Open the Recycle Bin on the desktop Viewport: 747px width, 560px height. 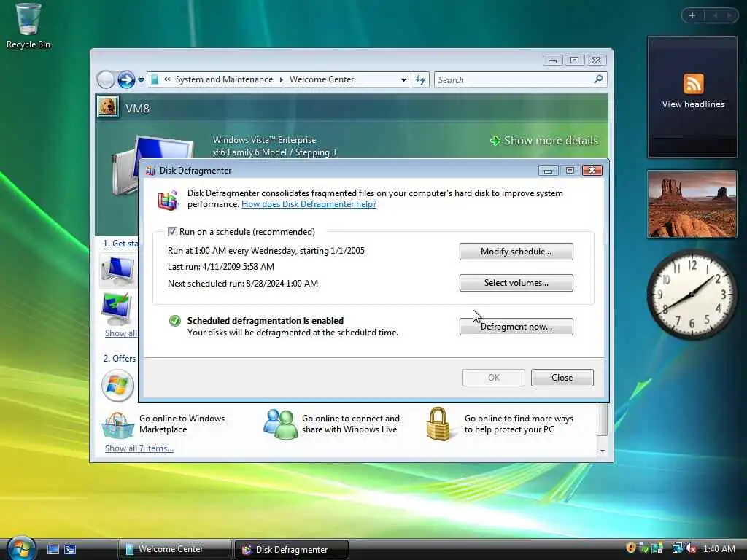[28, 26]
